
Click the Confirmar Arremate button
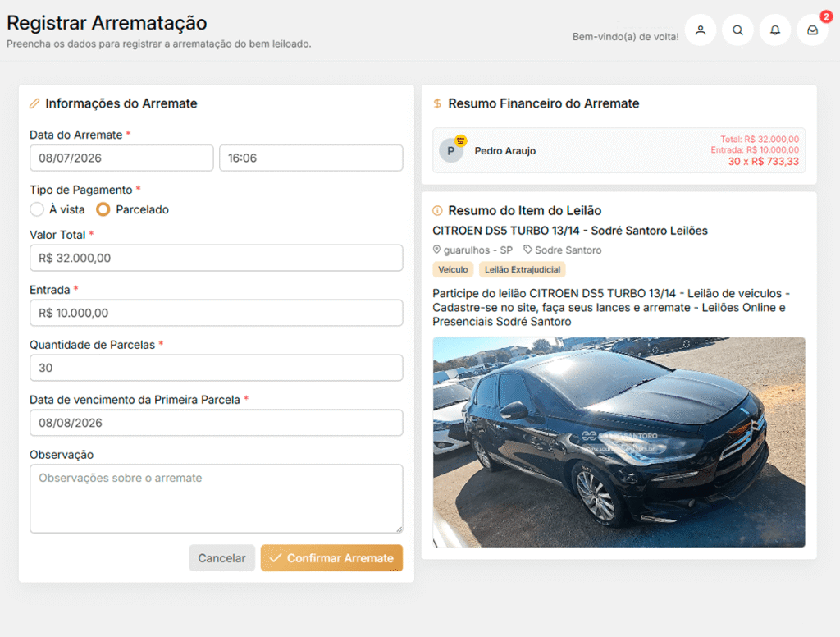pyautogui.click(x=331, y=558)
